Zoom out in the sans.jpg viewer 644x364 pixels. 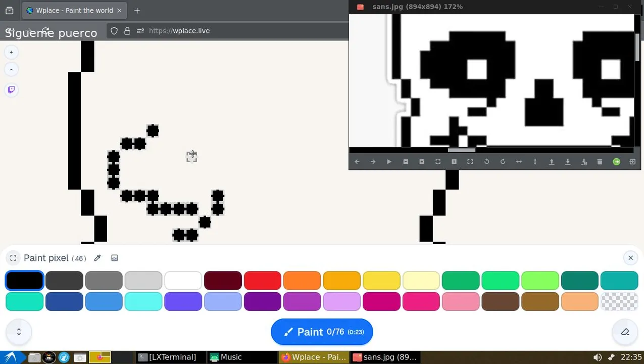pos(406,162)
